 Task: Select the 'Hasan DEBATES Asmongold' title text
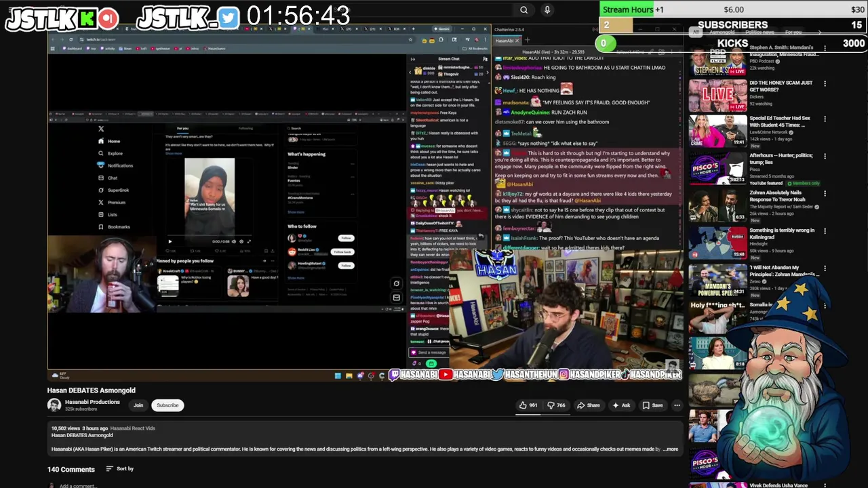tap(91, 390)
